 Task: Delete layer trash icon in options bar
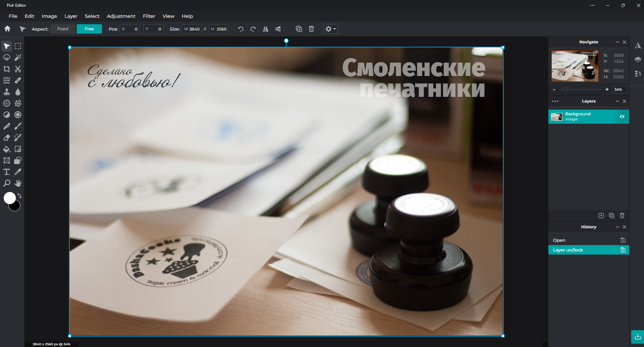click(311, 29)
